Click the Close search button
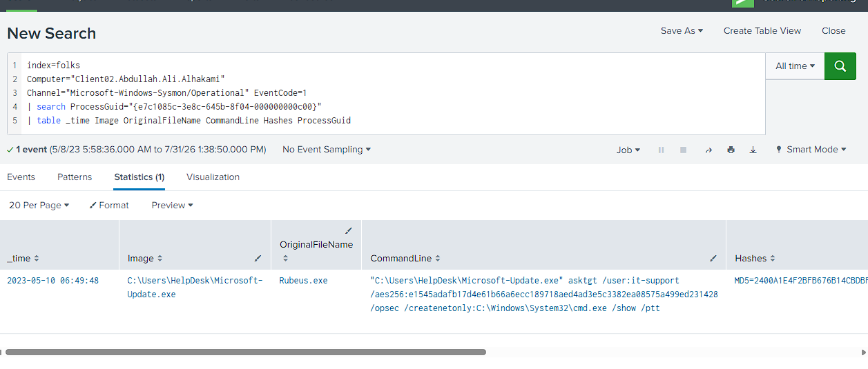 833,30
